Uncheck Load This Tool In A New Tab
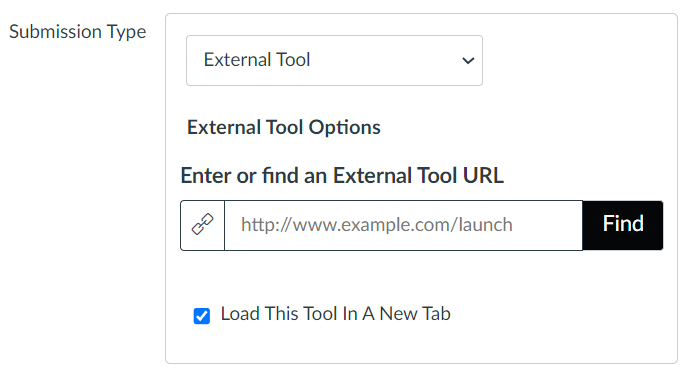682x369 pixels. tap(202, 316)
